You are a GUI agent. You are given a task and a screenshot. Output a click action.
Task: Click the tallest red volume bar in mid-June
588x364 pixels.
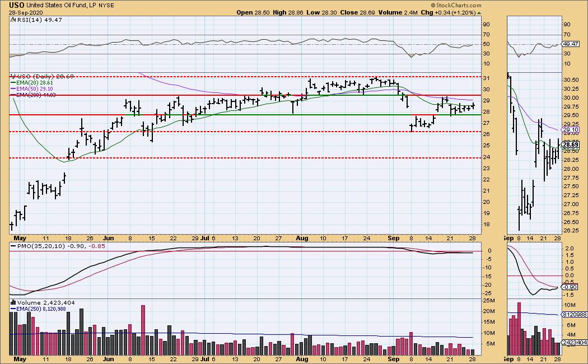point(143,330)
